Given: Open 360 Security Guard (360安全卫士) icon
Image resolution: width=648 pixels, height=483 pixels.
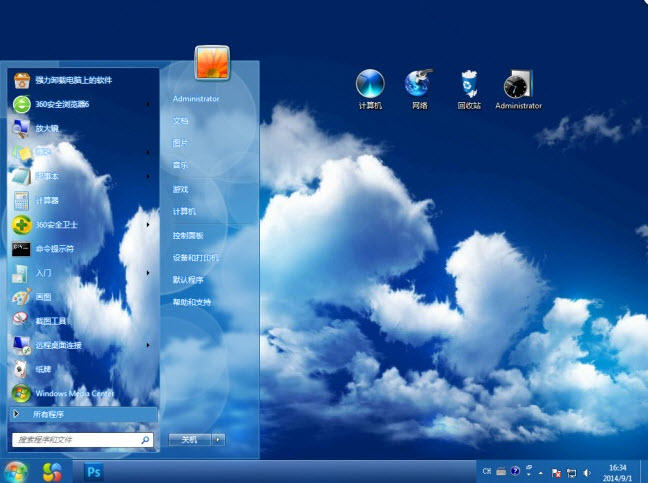Looking at the screenshot, I should click(21, 225).
